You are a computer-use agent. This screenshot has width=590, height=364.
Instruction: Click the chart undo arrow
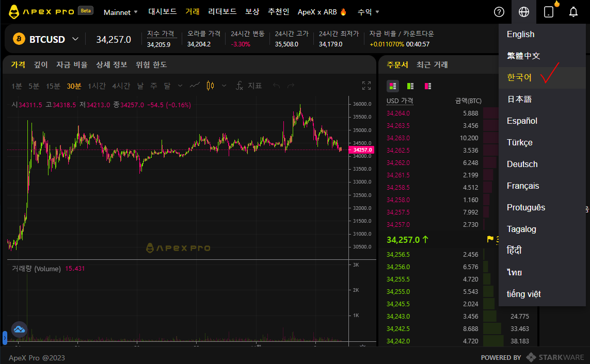[x=276, y=86]
